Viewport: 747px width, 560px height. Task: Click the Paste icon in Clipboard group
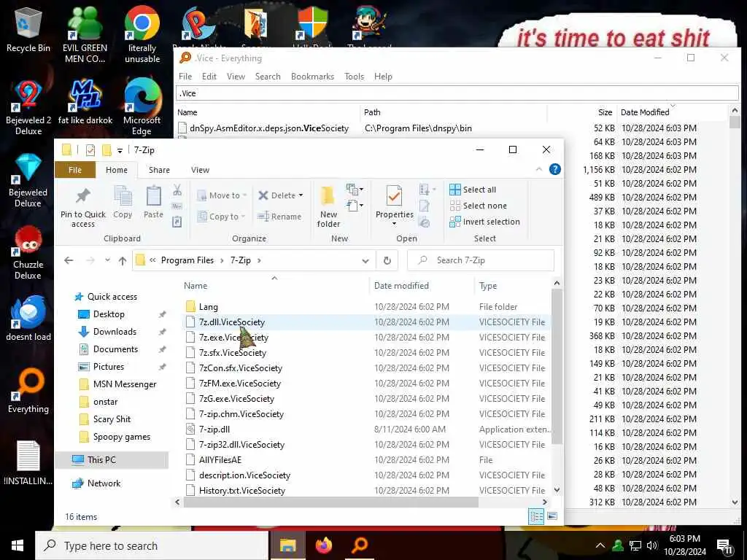(153, 202)
